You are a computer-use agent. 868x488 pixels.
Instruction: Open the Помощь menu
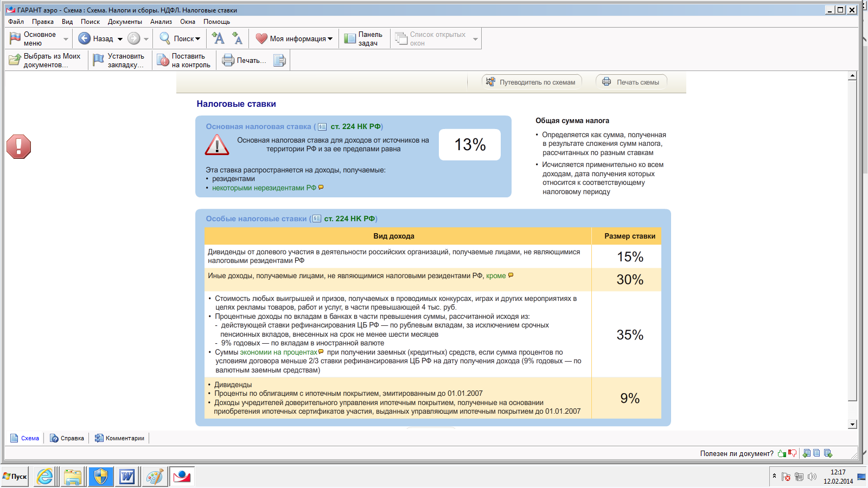[x=216, y=22]
